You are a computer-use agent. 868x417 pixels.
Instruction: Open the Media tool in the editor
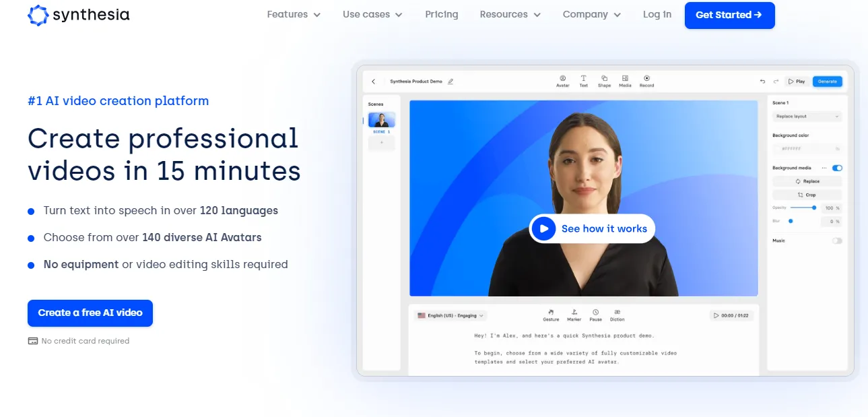click(625, 81)
